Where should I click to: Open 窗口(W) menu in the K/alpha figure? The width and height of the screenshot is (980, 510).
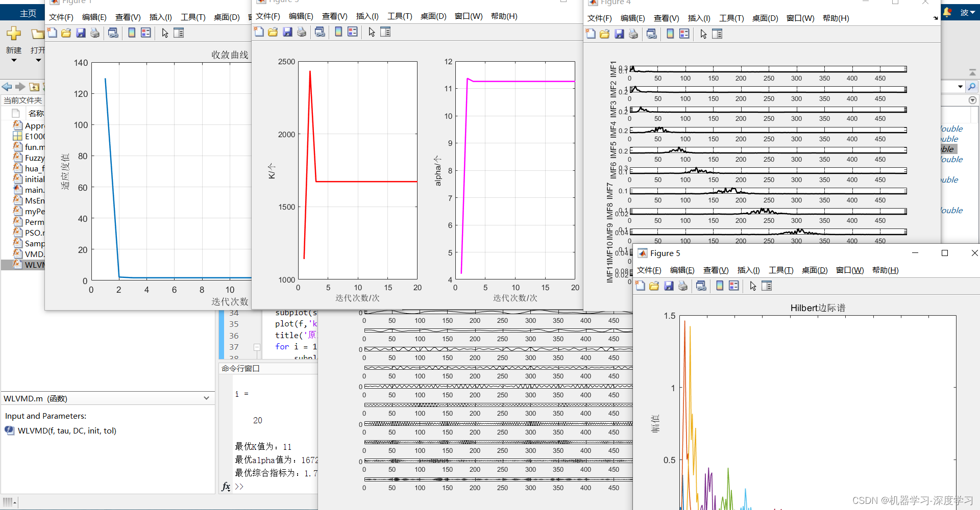(x=469, y=16)
